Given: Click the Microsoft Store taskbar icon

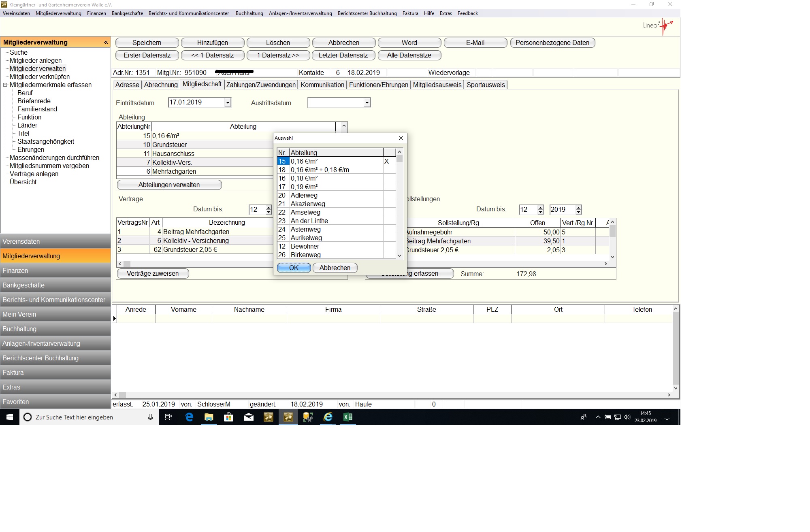Looking at the screenshot, I should click(228, 417).
